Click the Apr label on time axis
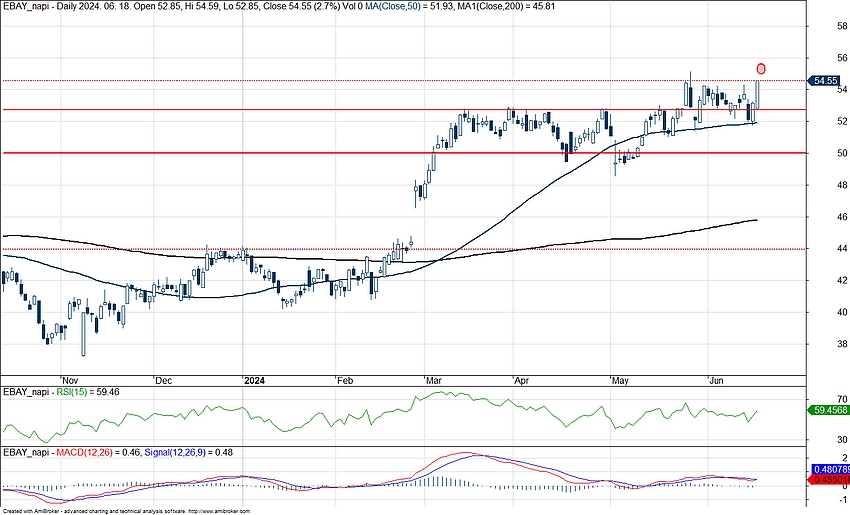 pos(521,381)
